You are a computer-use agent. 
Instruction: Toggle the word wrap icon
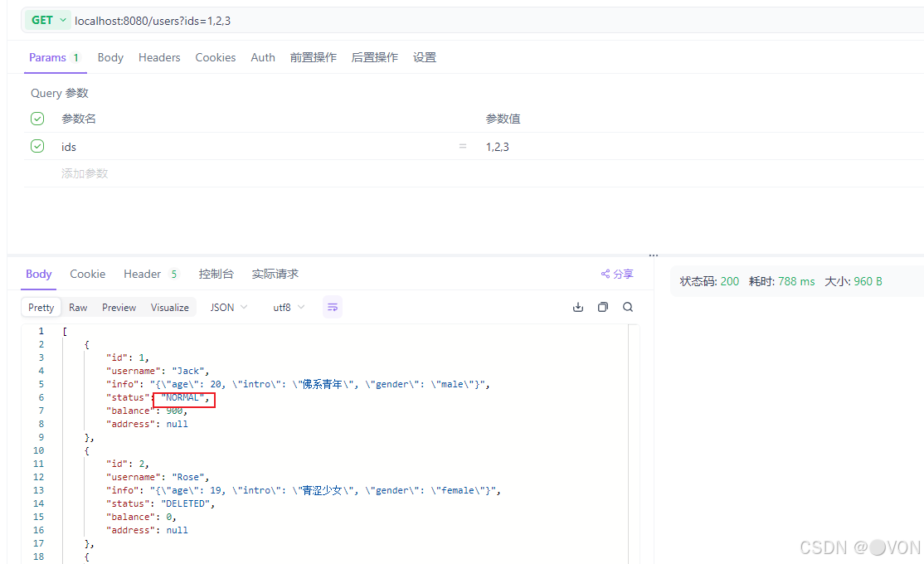click(333, 307)
